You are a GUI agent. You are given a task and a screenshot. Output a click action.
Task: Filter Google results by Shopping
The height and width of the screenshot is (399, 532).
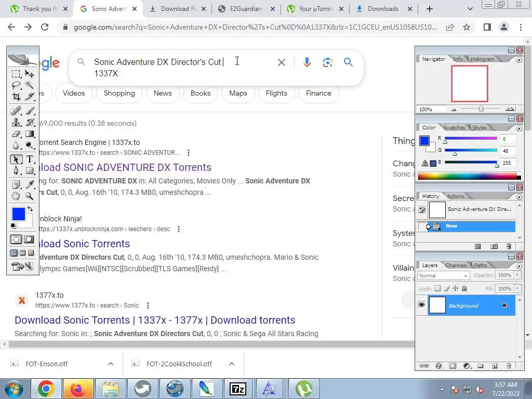coord(119,94)
